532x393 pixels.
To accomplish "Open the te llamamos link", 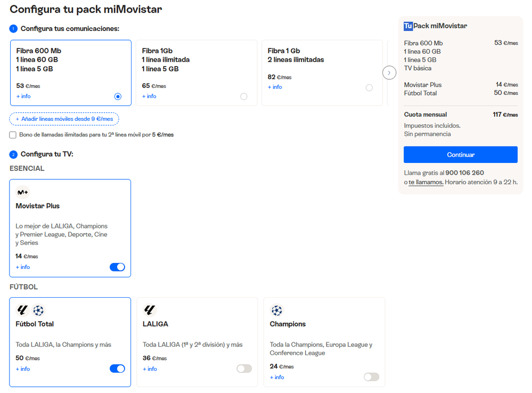I will [426, 182].
